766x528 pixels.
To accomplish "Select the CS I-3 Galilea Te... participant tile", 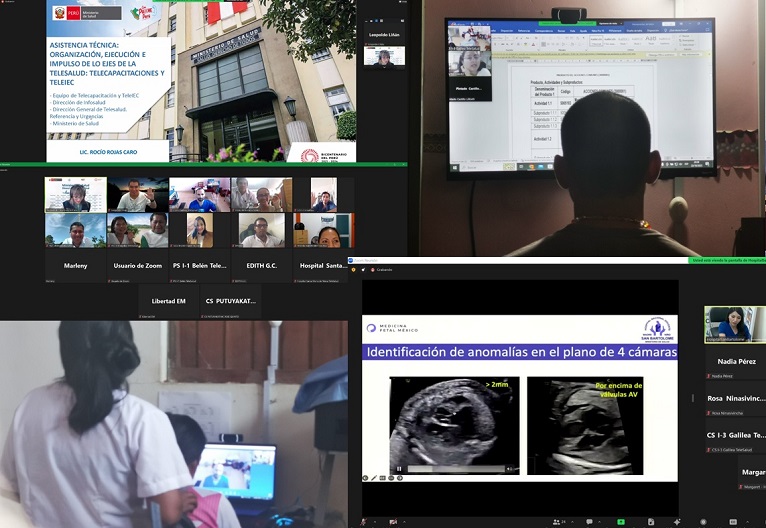I will coord(736,436).
